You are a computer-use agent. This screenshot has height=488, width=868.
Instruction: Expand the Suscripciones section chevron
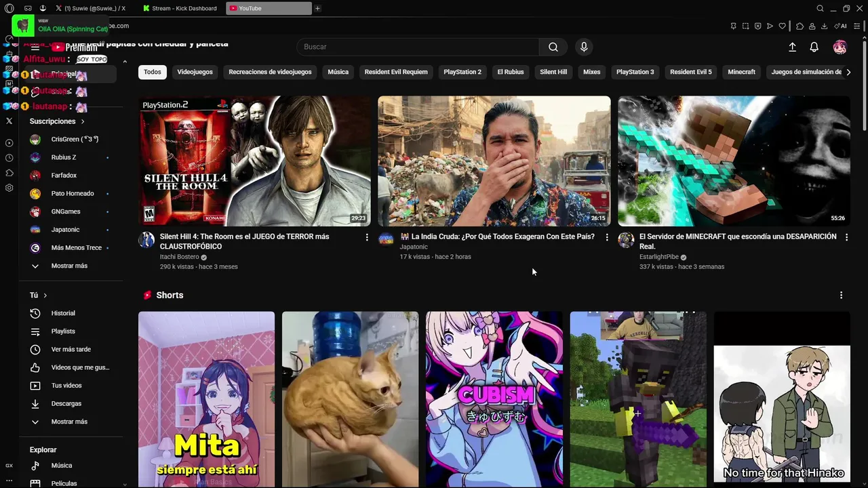pos(83,121)
